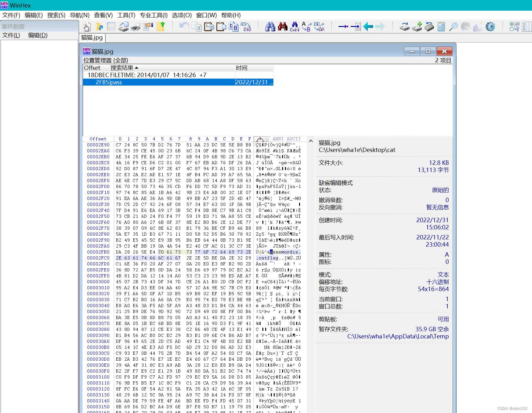Open file Properties toolbar icon
532x413 pixels.
tap(148, 27)
